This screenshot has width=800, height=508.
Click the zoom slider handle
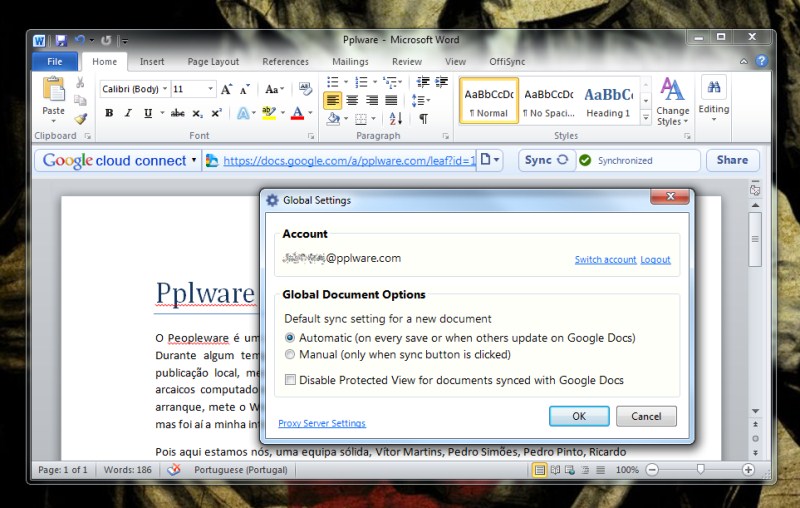pyautogui.click(x=701, y=469)
